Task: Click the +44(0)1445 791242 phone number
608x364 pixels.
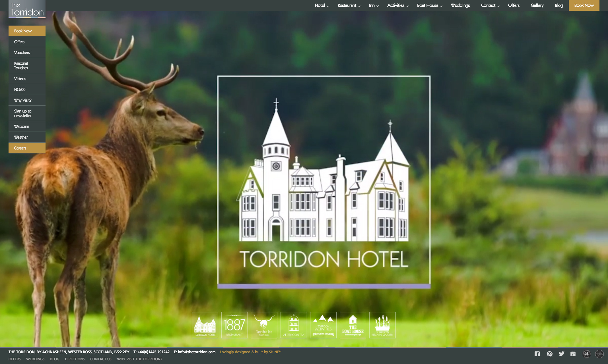Action: coord(153,352)
